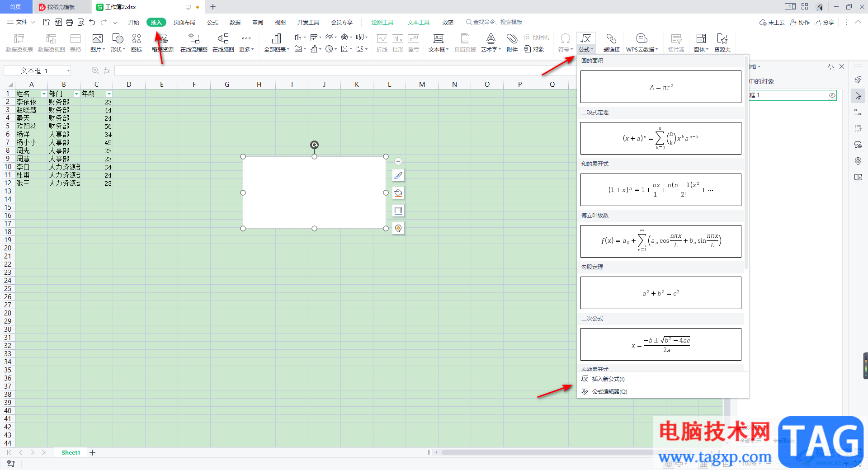Insert a 超链接 hyperlink
Viewport: 868px width, 470px height.
click(x=611, y=43)
